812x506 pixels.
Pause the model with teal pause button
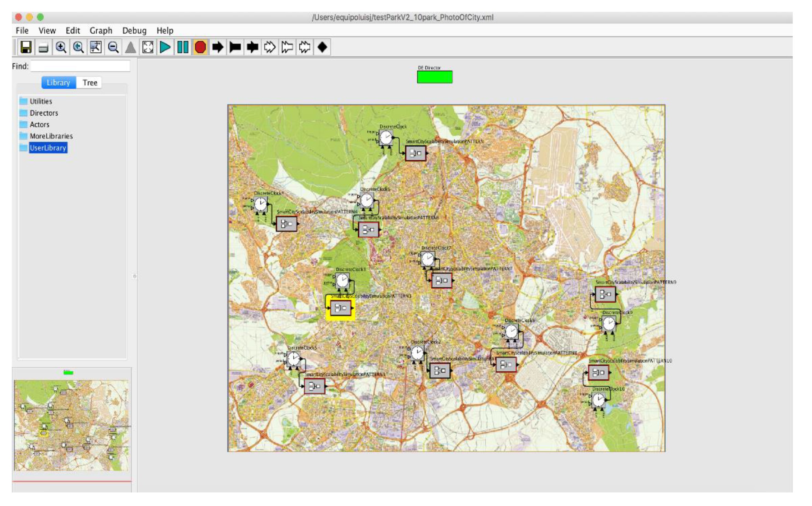tap(182, 47)
